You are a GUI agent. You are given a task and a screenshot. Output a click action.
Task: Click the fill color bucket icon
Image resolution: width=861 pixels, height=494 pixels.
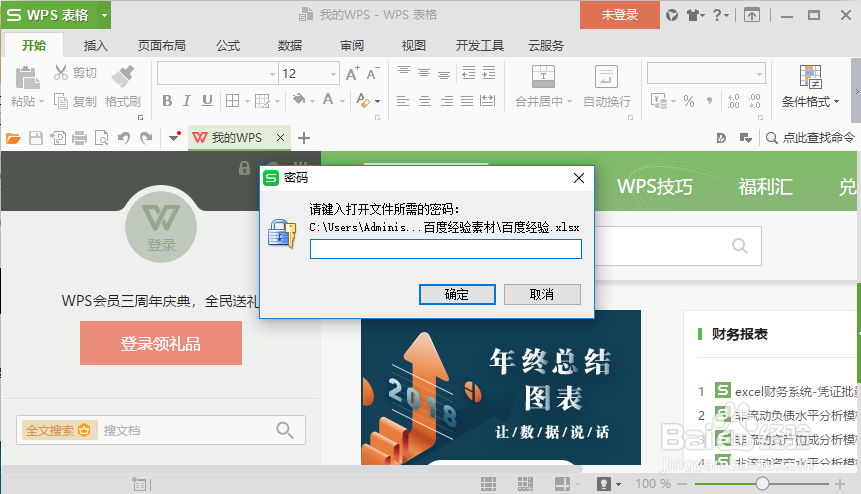tap(299, 100)
